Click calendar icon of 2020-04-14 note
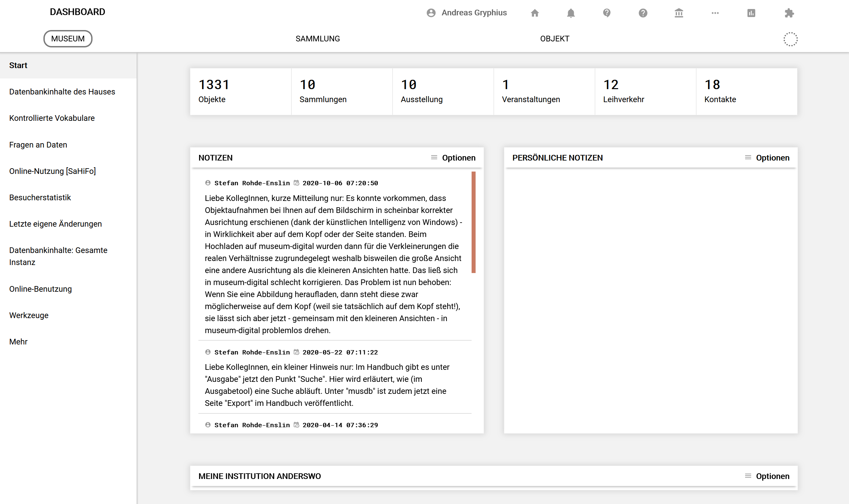This screenshot has height=504, width=849. tap(296, 425)
